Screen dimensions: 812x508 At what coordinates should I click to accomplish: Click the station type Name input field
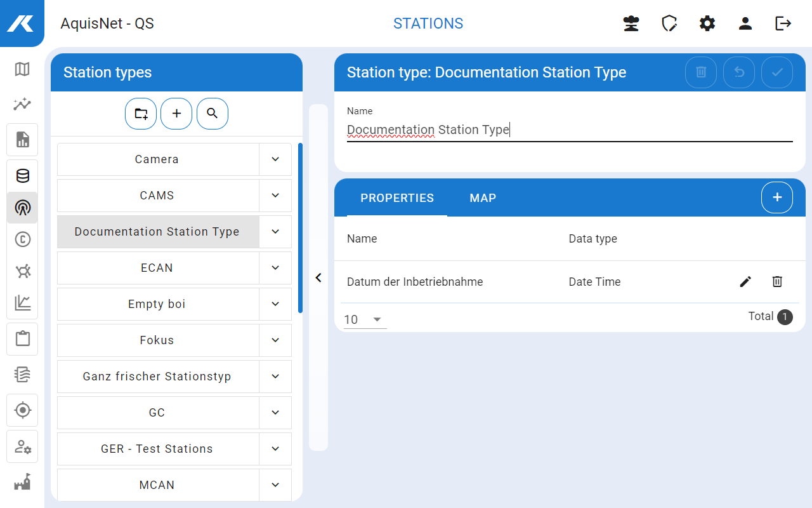[x=569, y=130]
